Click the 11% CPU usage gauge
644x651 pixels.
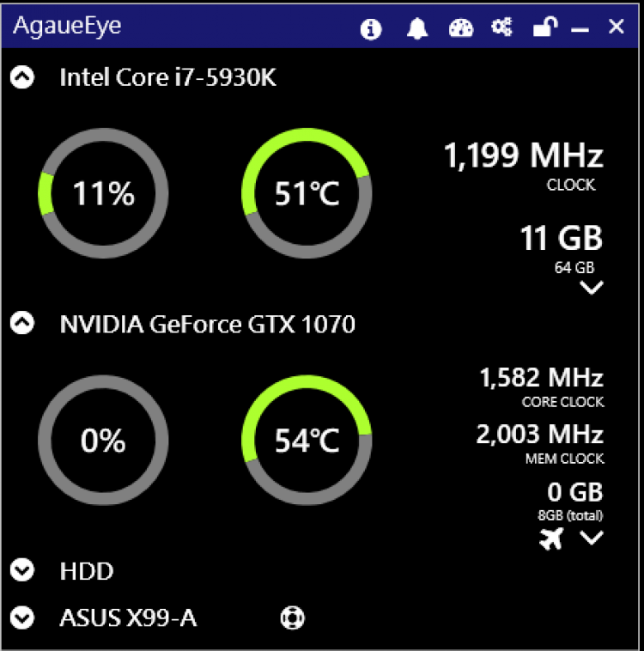(x=103, y=194)
